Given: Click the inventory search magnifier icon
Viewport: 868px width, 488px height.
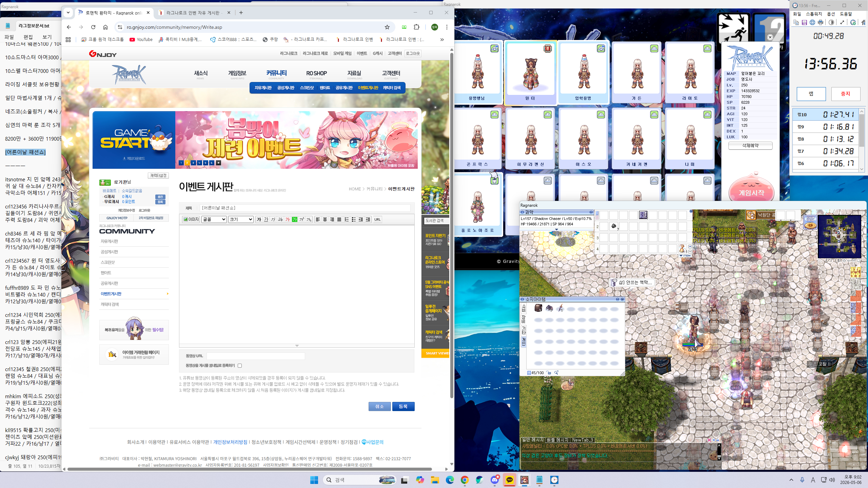Looking at the screenshot, I should [x=556, y=373].
